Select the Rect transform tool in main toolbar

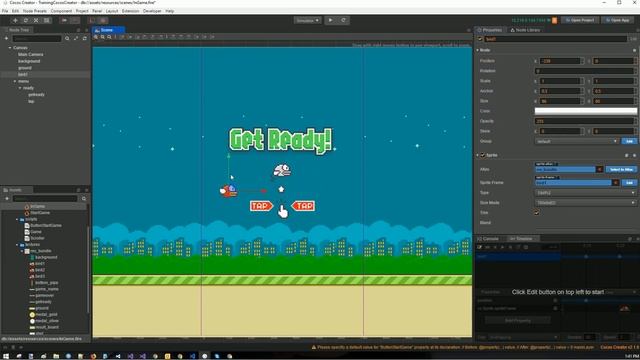(x=47, y=20)
